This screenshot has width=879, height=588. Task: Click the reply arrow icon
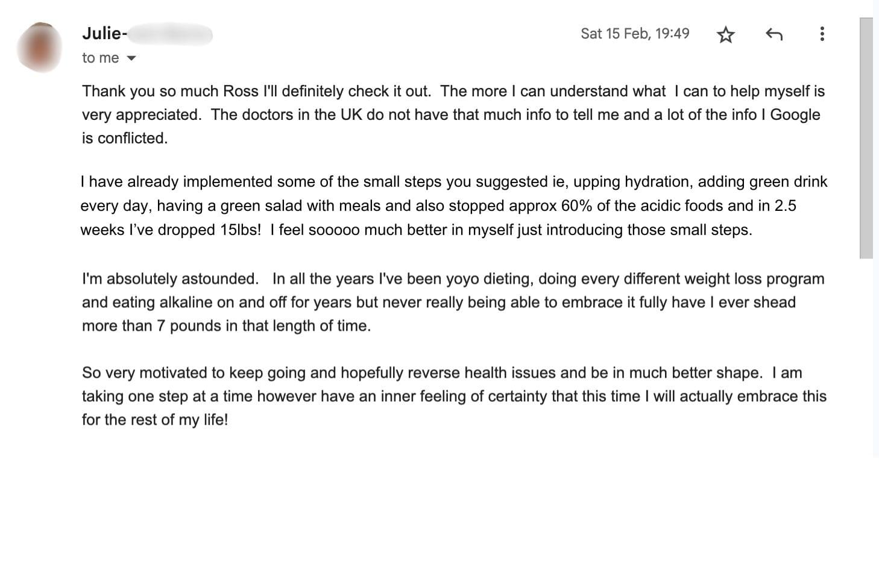(x=774, y=34)
